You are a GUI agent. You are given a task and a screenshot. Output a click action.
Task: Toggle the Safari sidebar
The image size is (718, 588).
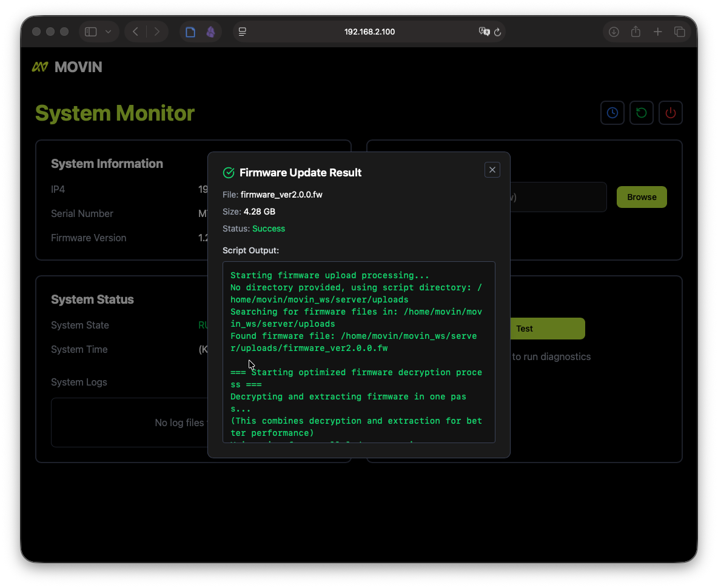pyautogui.click(x=91, y=32)
